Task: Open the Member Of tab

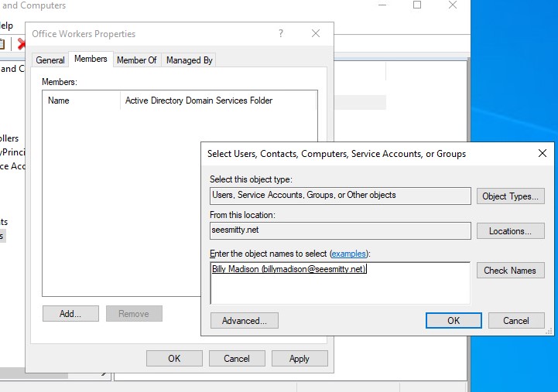Action: (137, 60)
